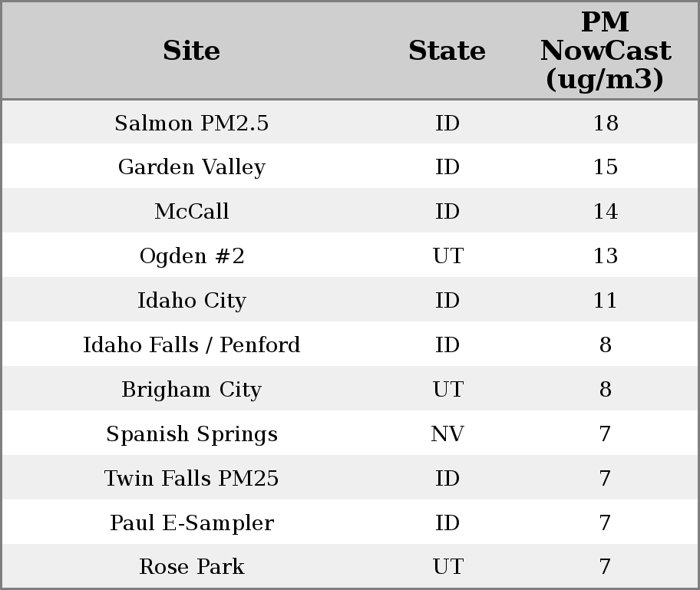Image resolution: width=700 pixels, height=590 pixels.
Task: Click the Garden Valley site name
Action: click(x=191, y=167)
